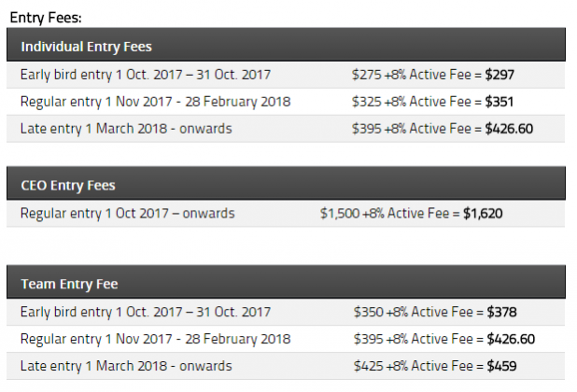This screenshot has height=392, width=577.
Task: Select Team regular entry Nov 2017 row
Action: (286, 339)
